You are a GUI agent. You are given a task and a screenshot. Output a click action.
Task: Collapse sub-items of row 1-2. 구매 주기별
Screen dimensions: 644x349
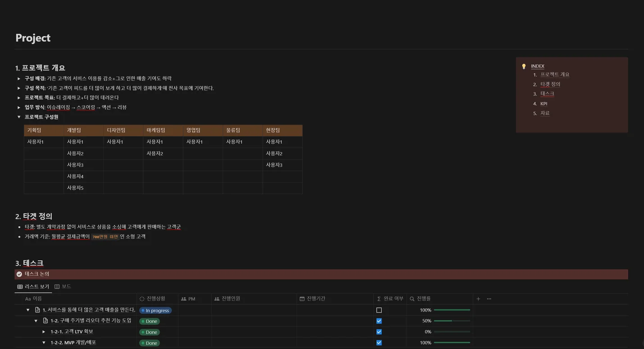pyautogui.click(x=36, y=321)
